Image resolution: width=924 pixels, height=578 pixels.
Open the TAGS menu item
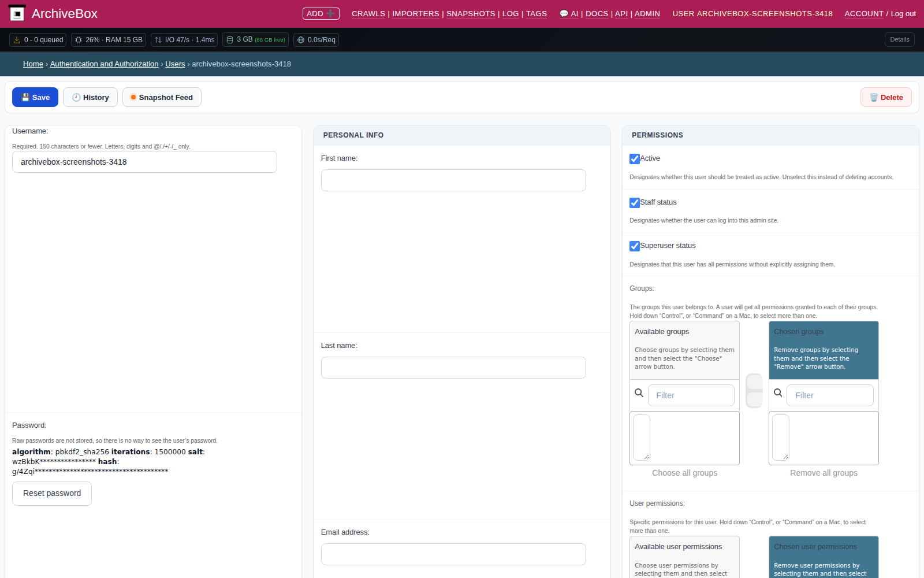coord(536,14)
